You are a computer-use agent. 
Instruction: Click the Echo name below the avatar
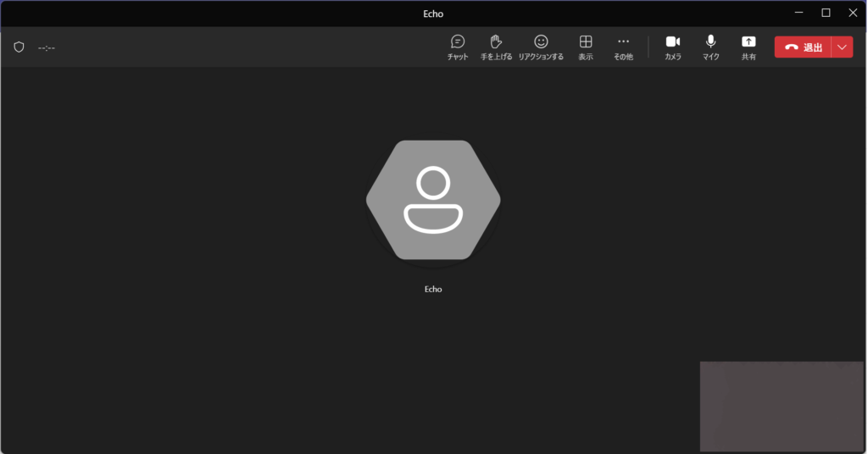pyautogui.click(x=433, y=290)
